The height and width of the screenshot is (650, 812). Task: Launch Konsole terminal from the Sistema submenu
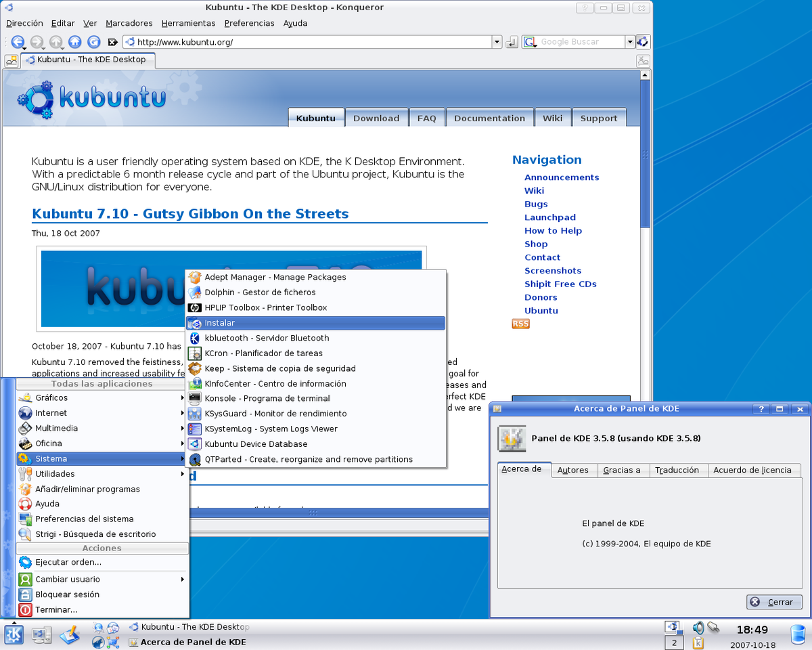click(x=267, y=399)
